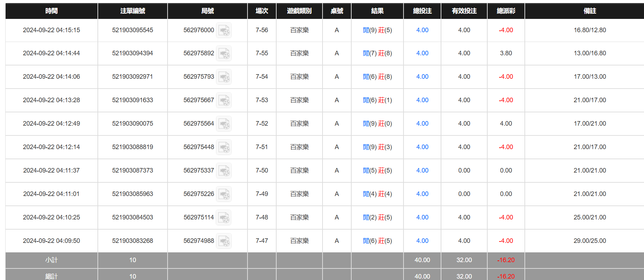Open the 閒(6) 莊(1) result link
This screenshot has height=280, width=644.
point(377,100)
